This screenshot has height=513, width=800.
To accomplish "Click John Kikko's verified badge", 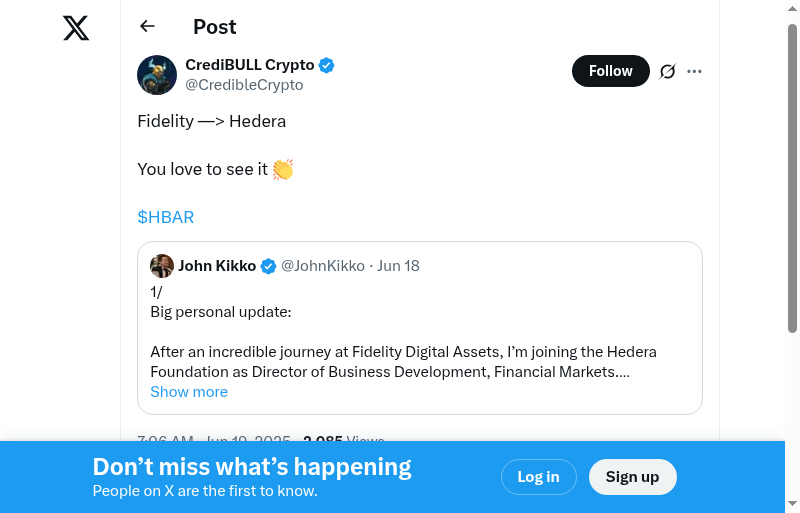I will point(269,266).
